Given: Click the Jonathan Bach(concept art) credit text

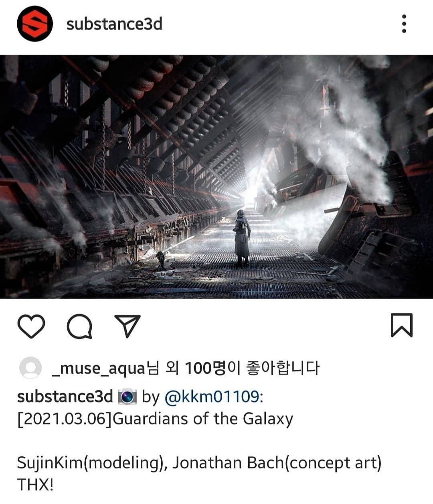Looking at the screenshot, I should coord(277,463).
